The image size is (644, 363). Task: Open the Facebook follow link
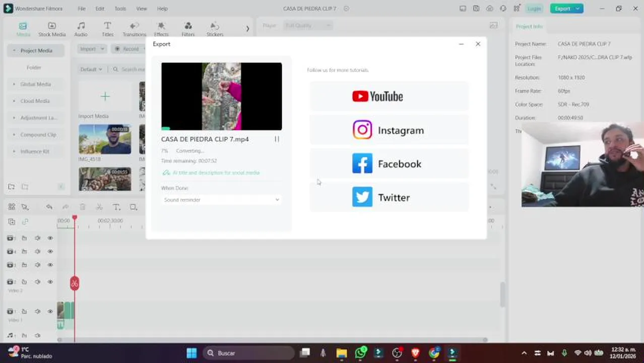pos(389,164)
